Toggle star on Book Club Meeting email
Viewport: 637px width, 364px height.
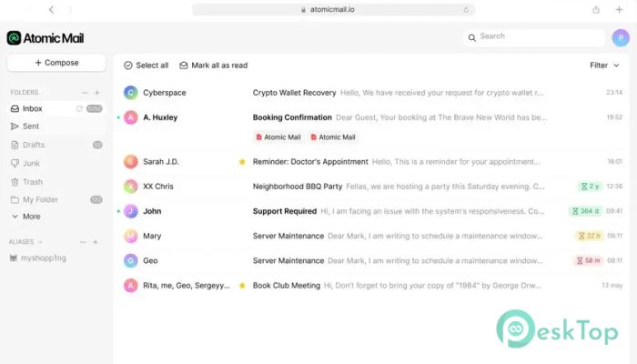242,286
